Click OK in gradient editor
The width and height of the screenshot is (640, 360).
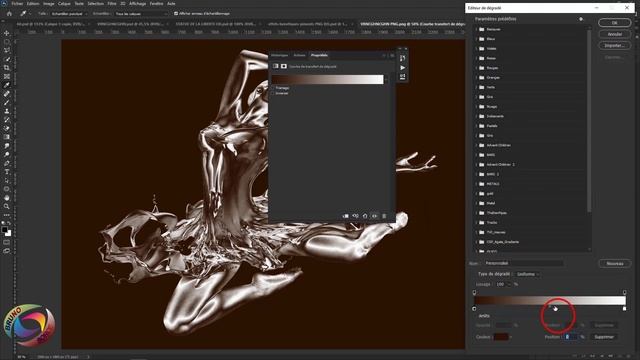[x=614, y=23]
